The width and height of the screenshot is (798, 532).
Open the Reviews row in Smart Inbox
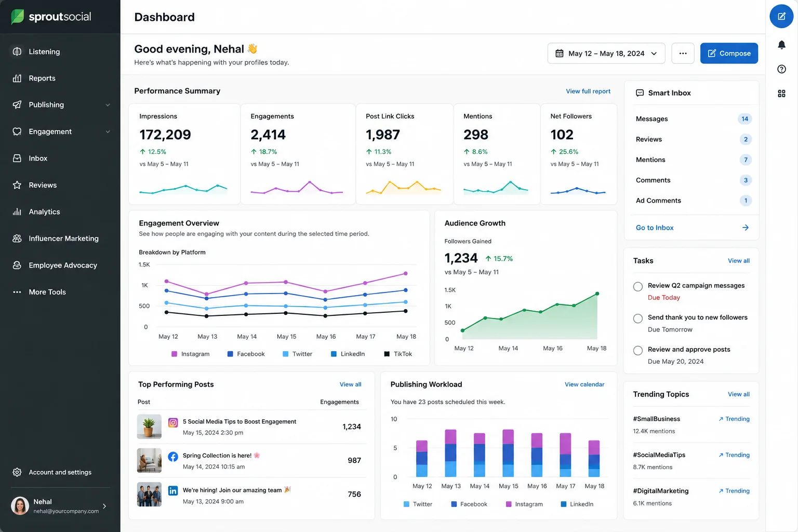click(693, 139)
